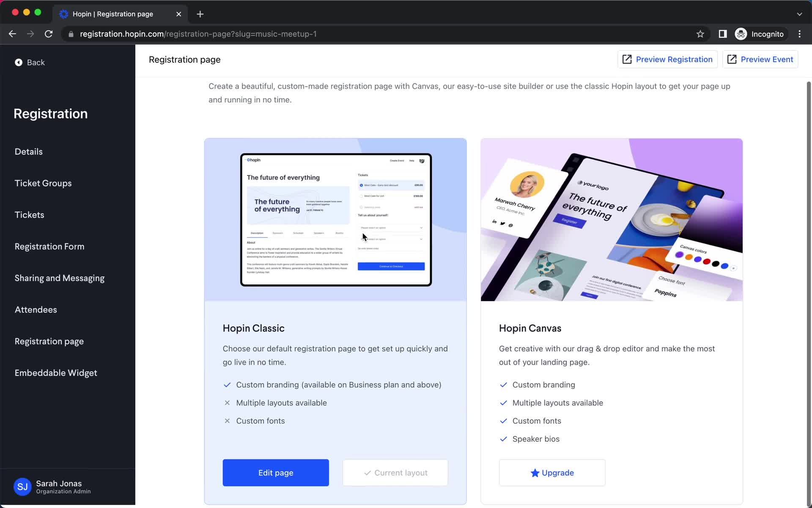Click the site lock icon in address bar
This screenshot has width=812, height=508.
pyautogui.click(x=71, y=34)
